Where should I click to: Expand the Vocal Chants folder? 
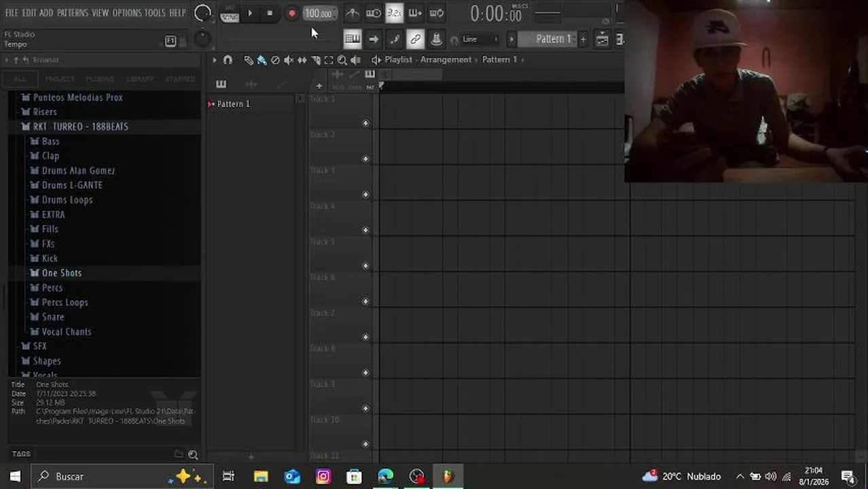(x=61, y=331)
